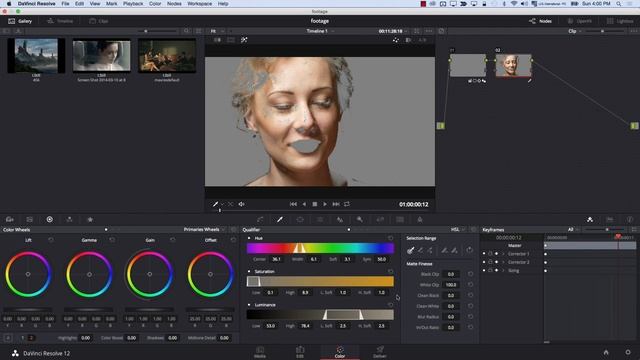Image resolution: width=640 pixels, height=360 pixels.
Task: Click viewer eyedropper picker icon at bottom-left
Action: point(215,204)
